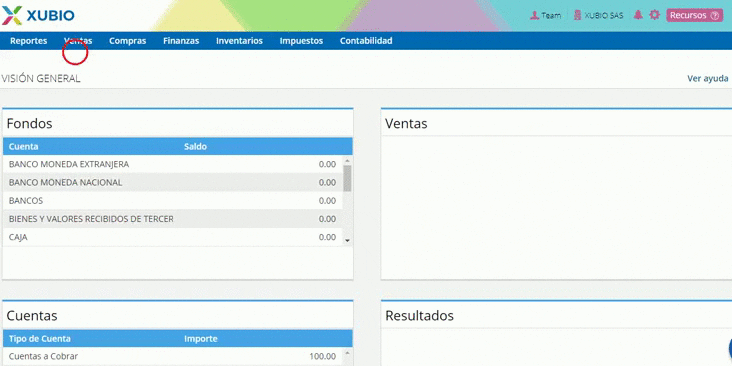Image resolution: width=732 pixels, height=366 pixels.
Task: Open the notifications bell icon
Action: (638, 15)
